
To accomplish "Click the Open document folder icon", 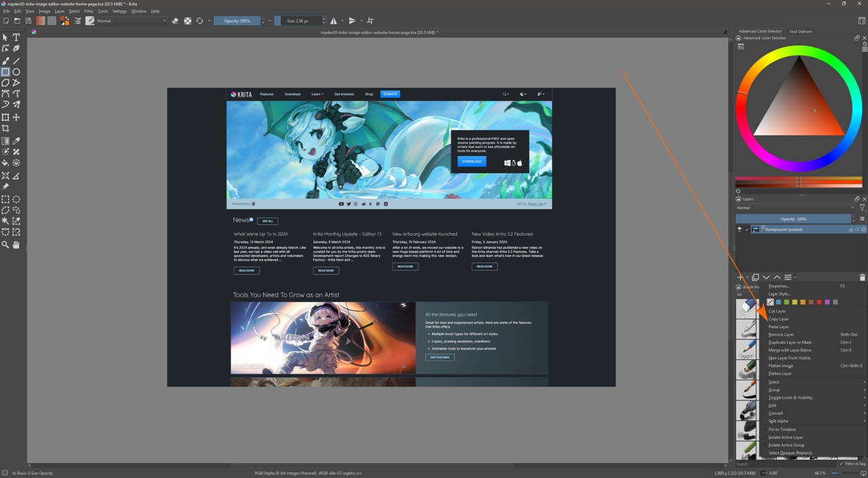I will click(x=17, y=21).
